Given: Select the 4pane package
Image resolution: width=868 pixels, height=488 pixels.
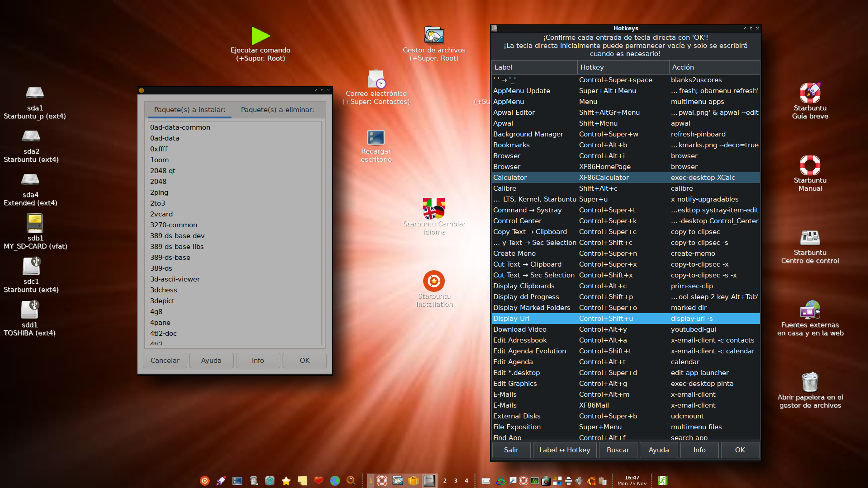Looking at the screenshot, I should click(x=235, y=323).
